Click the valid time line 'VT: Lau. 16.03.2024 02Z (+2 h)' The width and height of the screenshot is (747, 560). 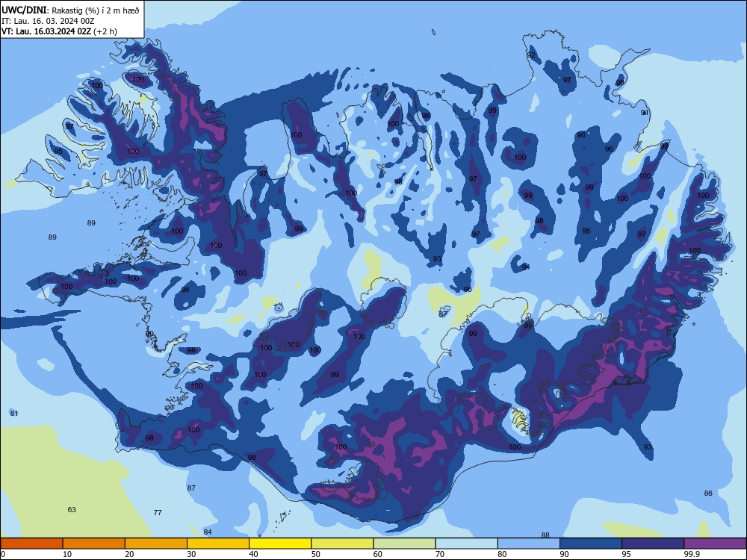coord(59,31)
